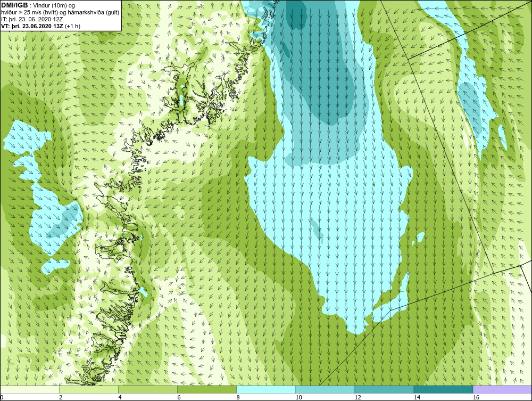Click the 2–4 m/s light green swatch
Viewport: 532px width, 401px height.
point(89,389)
